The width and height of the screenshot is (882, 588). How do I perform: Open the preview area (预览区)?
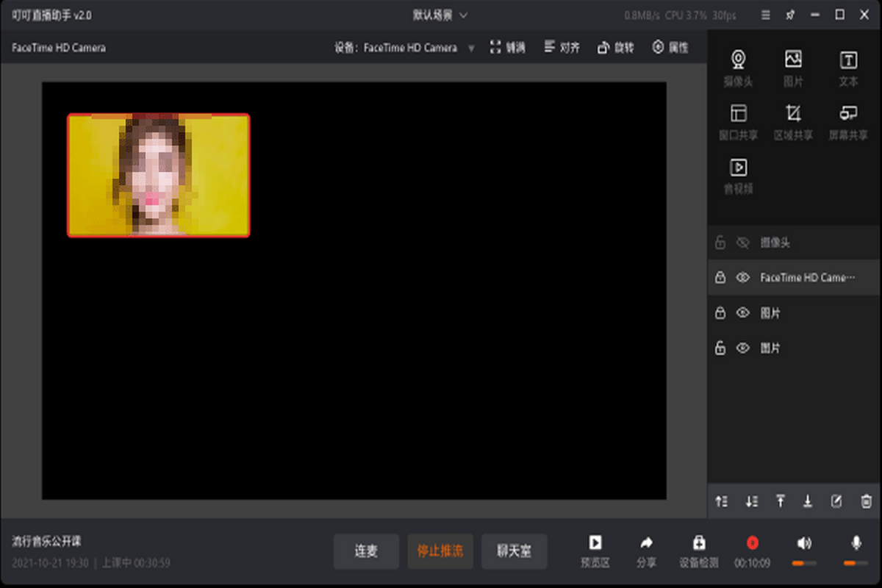(x=595, y=551)
